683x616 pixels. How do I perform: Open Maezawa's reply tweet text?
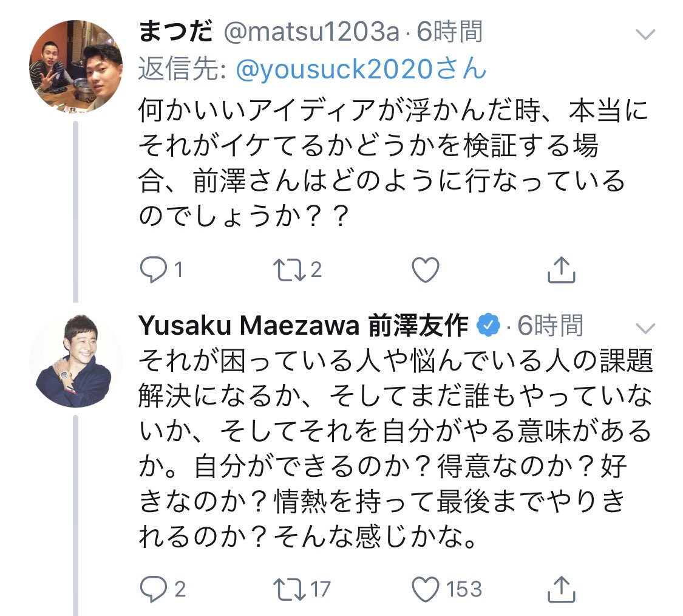point(395,450)
